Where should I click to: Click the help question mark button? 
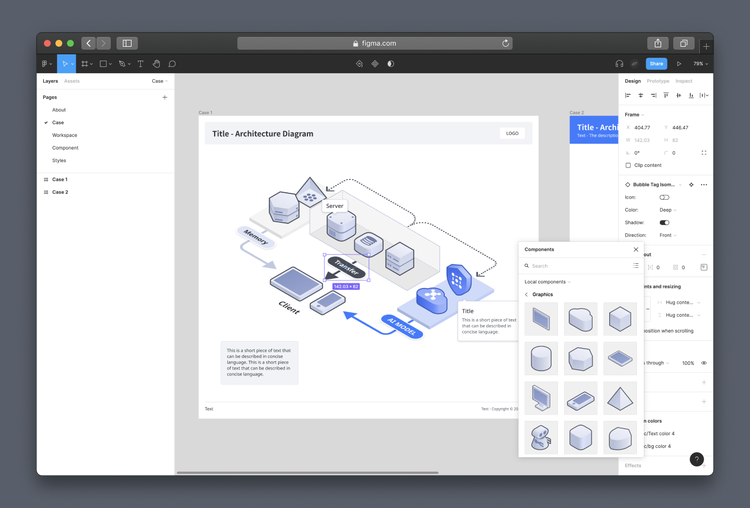point(697,459)
